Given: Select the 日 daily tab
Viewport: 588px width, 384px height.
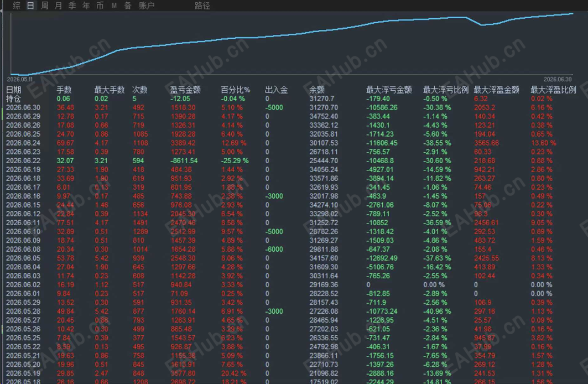Looking at the screenshot, I should pos(30,6).
